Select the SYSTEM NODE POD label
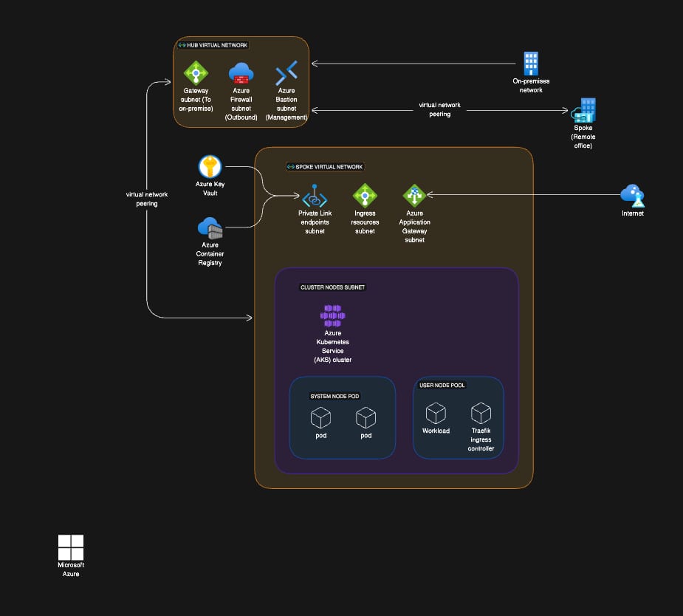 point(334,396)
